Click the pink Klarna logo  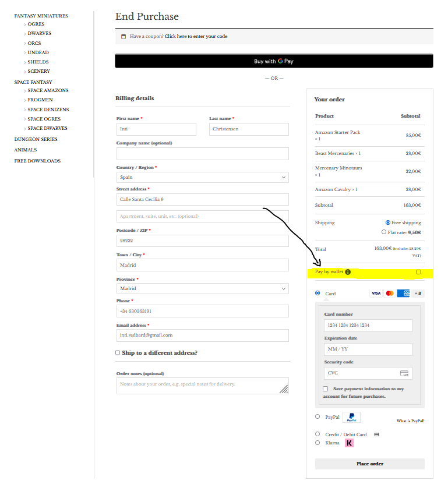click(350, 443)
